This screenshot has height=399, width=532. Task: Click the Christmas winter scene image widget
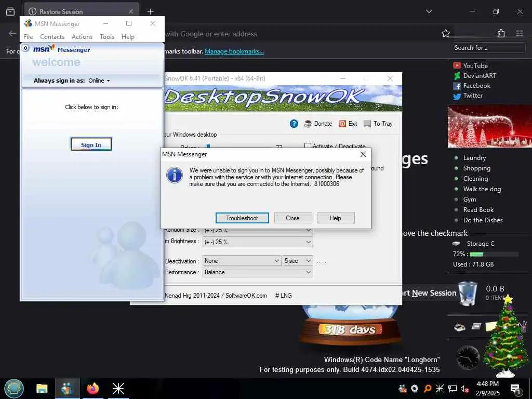489,127
